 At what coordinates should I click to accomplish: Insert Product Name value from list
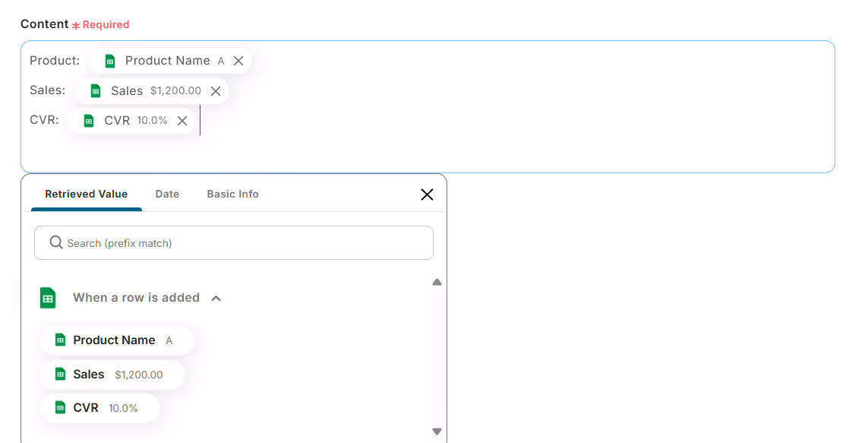[x=117, y=340]
